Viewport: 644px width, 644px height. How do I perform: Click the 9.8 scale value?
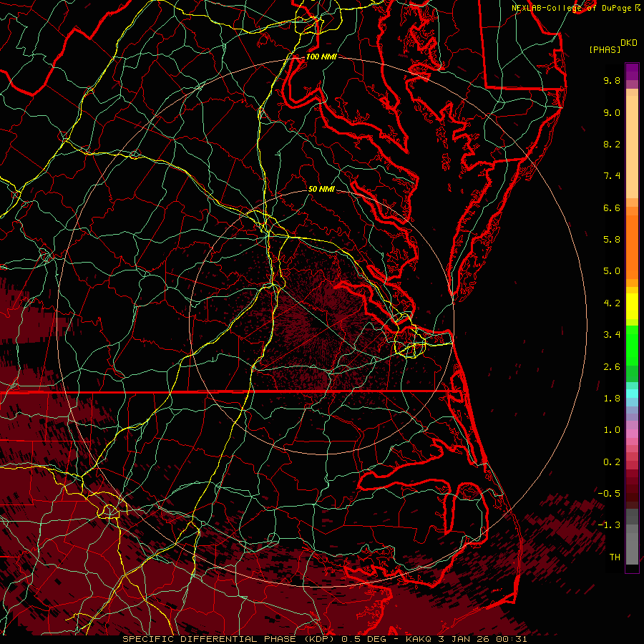[x=612, y=80]
